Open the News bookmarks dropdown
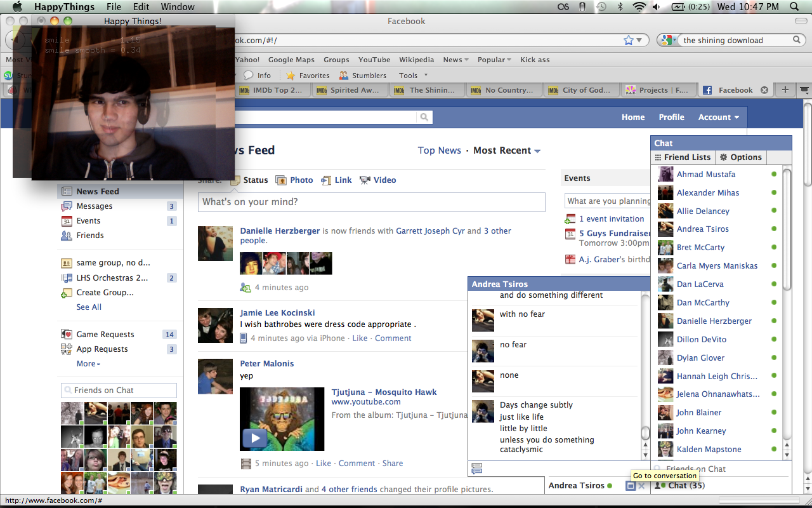The image size is (812, 508). (x=455, y=60)
